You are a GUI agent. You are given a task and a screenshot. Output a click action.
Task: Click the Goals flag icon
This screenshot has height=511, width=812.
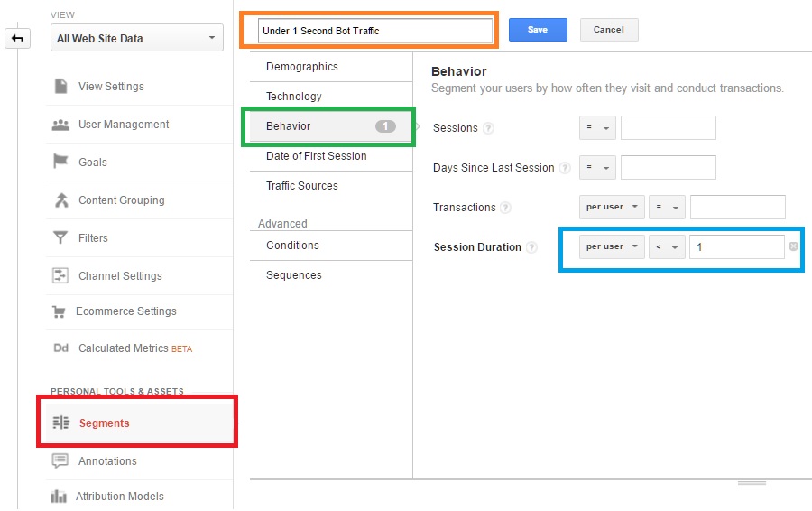point(60,162)
